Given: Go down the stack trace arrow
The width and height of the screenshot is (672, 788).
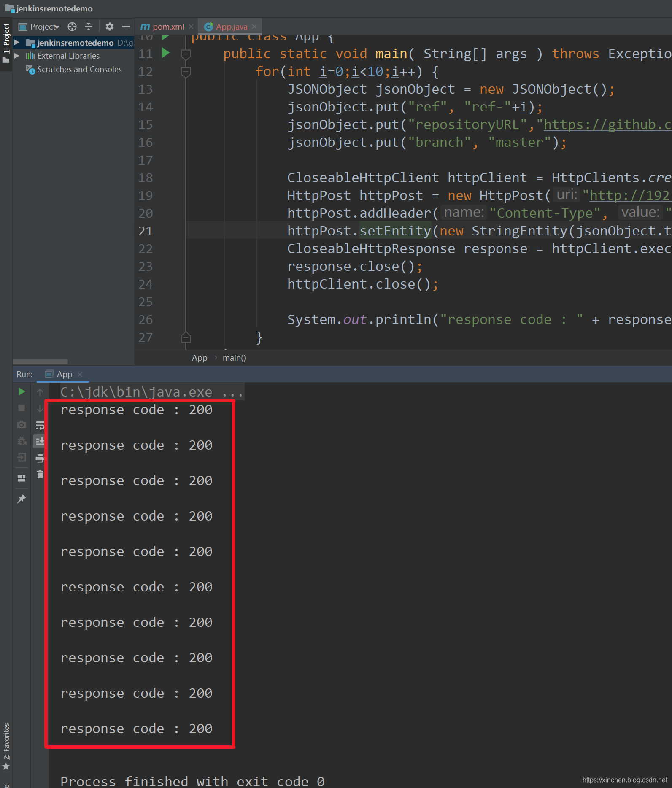Looking at the screenshot, I should (x=40, y=408).
